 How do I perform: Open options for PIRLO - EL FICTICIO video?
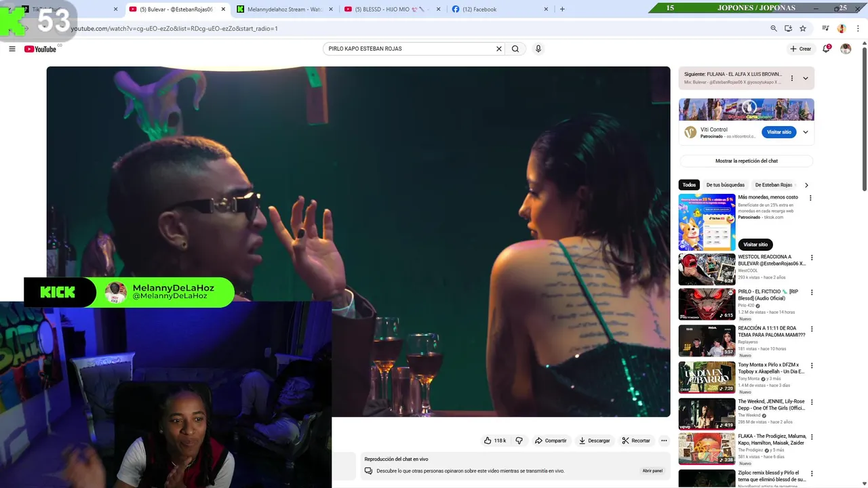pyautogui.click(x=811, y=292)
